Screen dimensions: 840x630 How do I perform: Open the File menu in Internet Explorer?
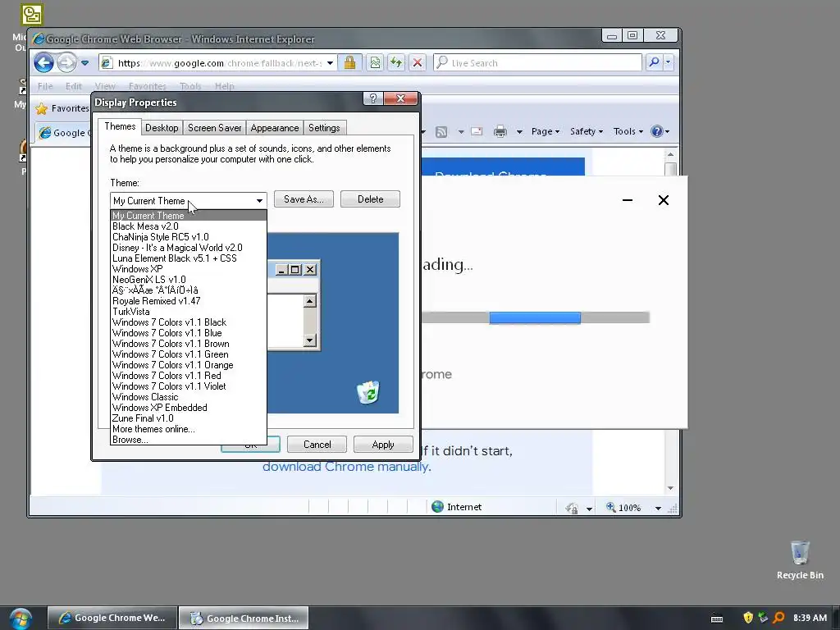tap(45, 85)
